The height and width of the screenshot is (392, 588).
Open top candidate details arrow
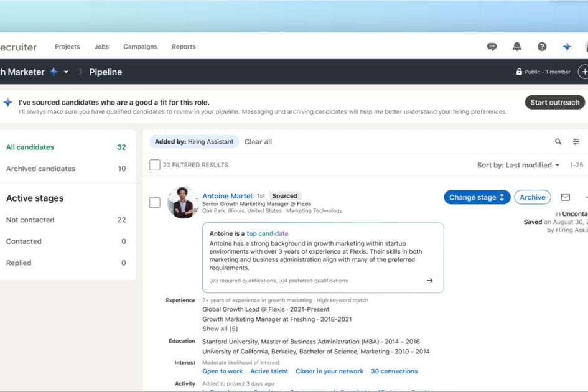click(430, 281)
